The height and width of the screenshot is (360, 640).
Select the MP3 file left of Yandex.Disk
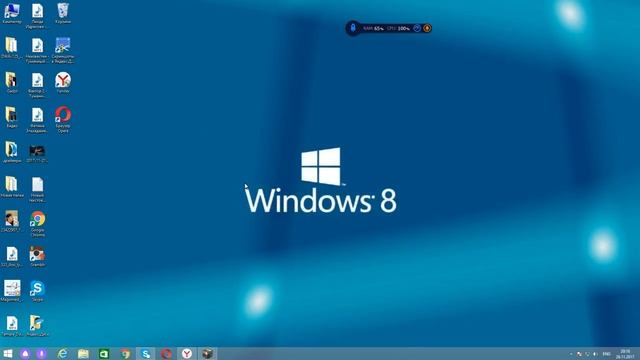click(11, 326)
